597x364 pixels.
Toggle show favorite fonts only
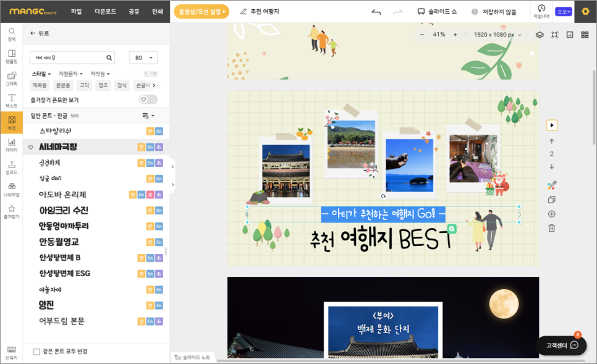[148, 99]
